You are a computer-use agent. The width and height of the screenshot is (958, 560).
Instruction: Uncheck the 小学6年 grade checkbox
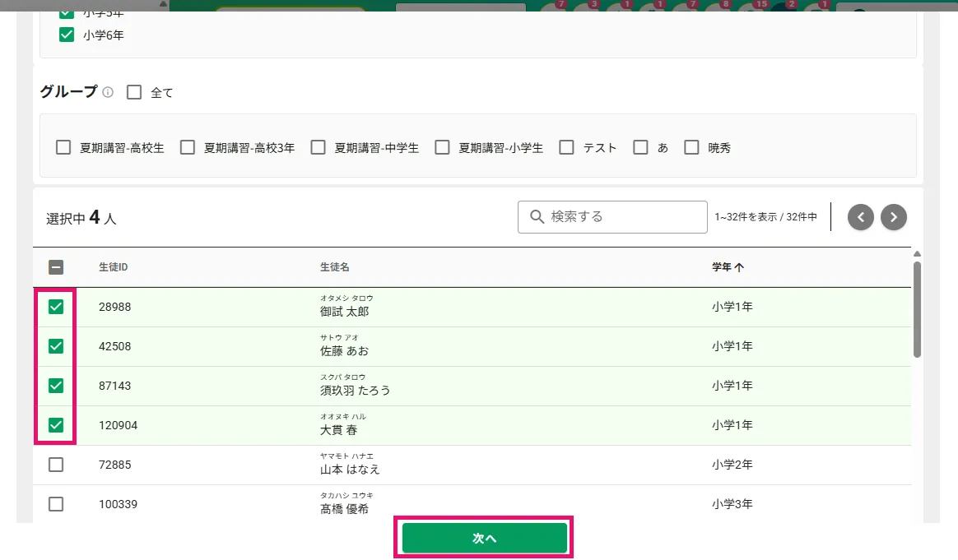point(67,35)
